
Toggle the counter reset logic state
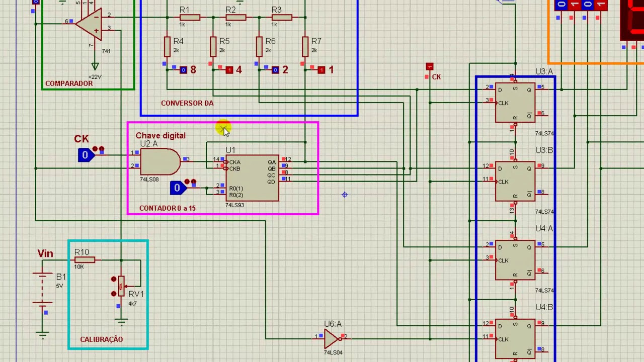click(177, 188)
